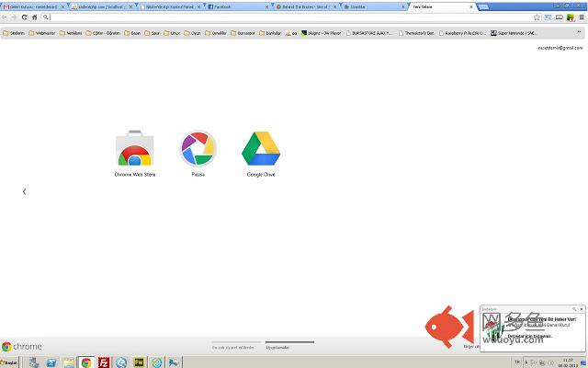Expand the hidden bookmarks overflow chevron
This screenshot has height=368, width=588.
pyautogui.click(x=579, y=33)
